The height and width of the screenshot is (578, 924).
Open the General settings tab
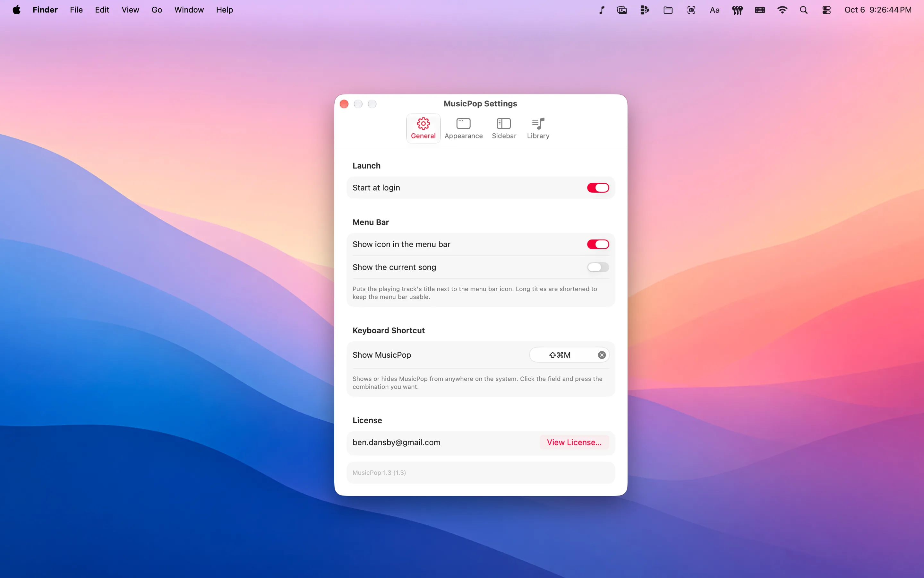(423, 128)
